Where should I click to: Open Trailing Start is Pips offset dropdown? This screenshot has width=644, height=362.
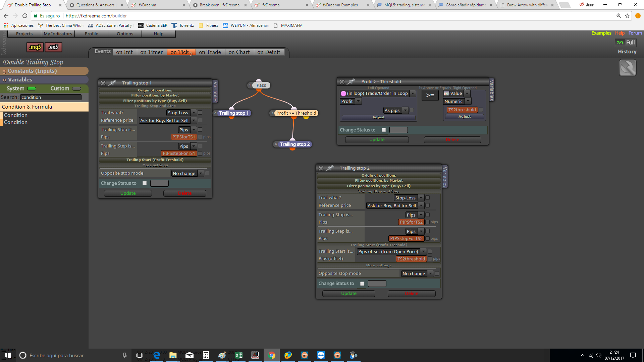coord(391,251)
